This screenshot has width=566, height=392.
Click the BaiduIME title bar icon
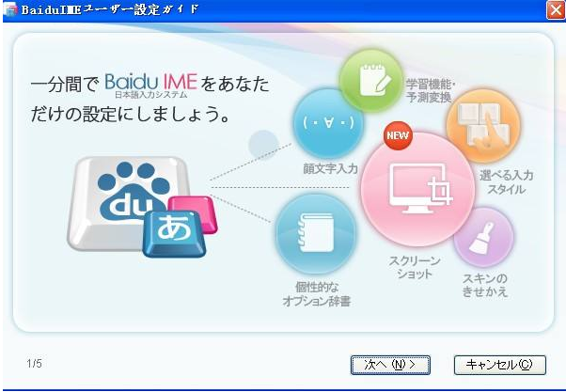tap(10, 9)
